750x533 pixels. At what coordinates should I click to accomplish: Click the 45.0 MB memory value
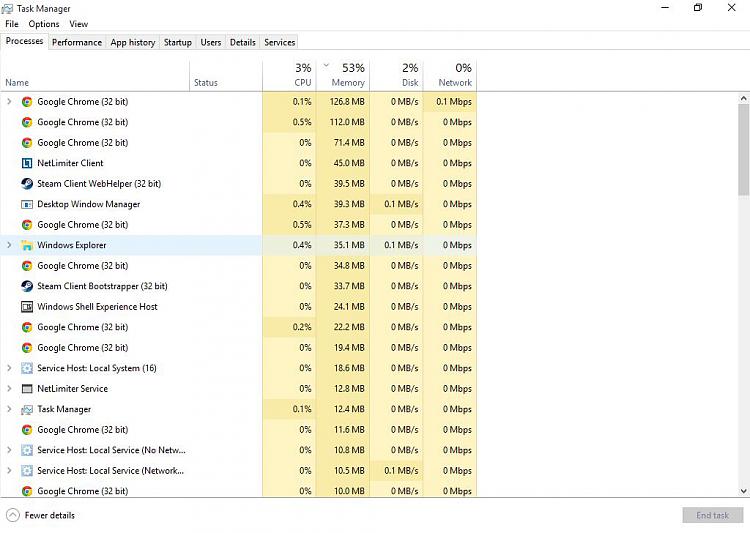(349, 163)
